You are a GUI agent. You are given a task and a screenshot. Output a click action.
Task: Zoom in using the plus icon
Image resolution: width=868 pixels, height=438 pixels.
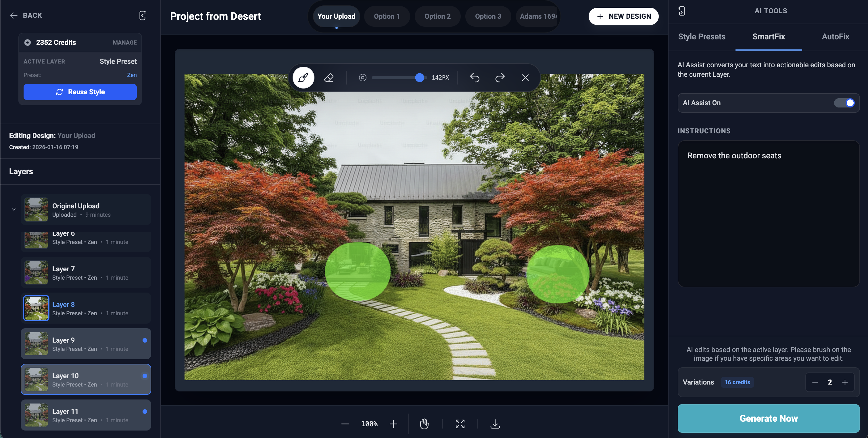pyautogui.click(x=393, y=424)
